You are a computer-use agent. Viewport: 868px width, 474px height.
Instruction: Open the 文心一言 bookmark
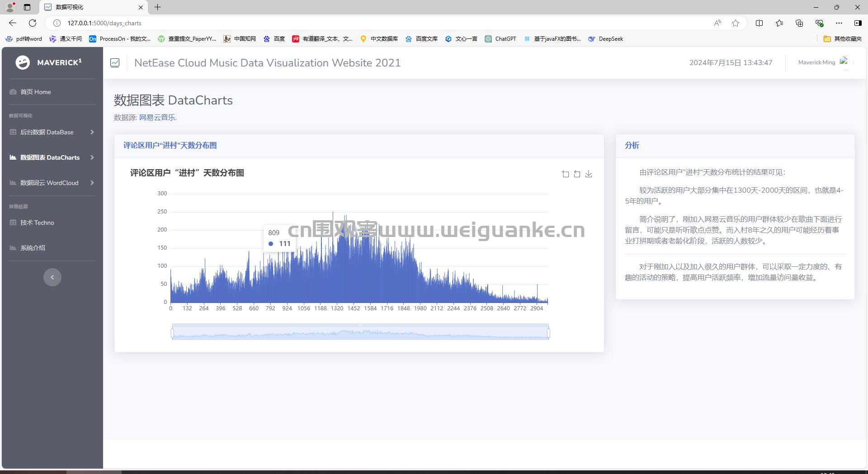pos(461,39)
